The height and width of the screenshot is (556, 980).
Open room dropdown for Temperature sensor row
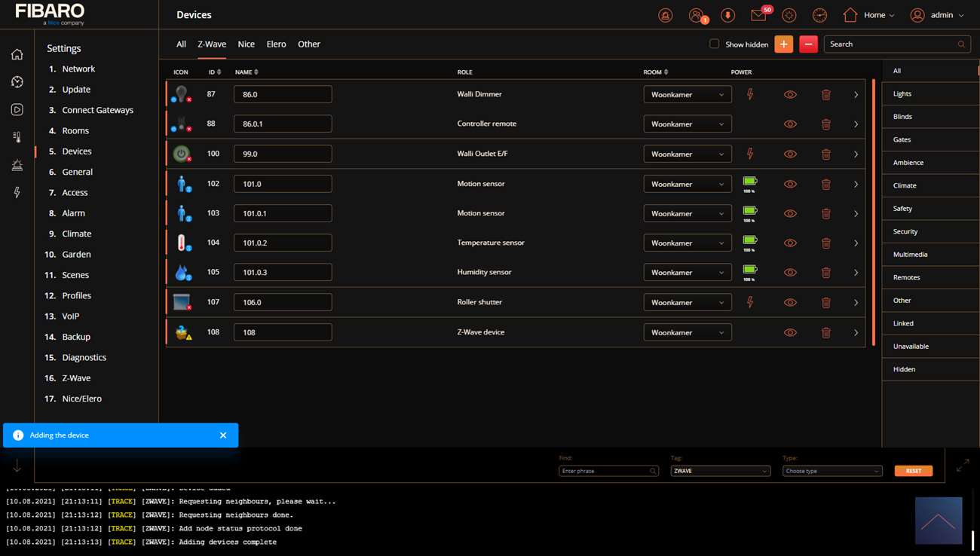click(687, 243)
